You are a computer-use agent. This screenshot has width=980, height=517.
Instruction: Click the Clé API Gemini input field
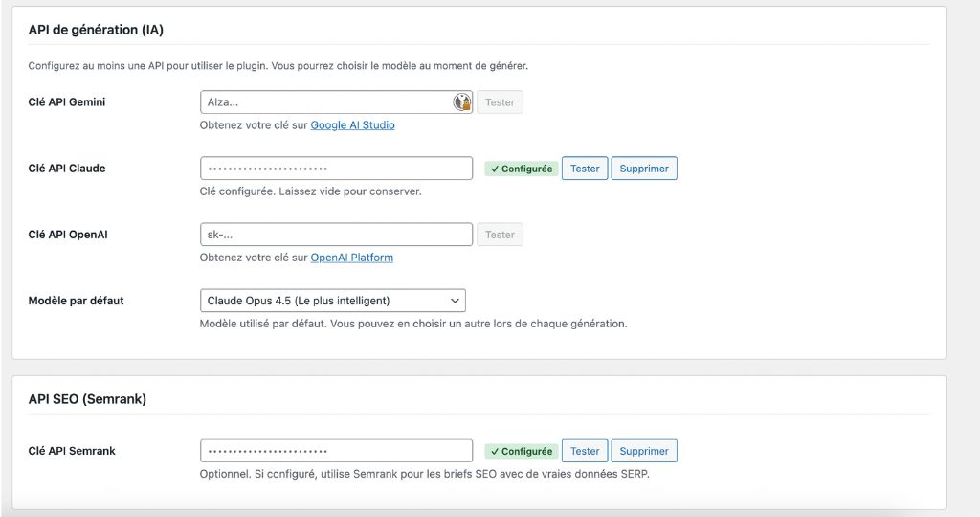pyautogui.click(x=336, y=101)
